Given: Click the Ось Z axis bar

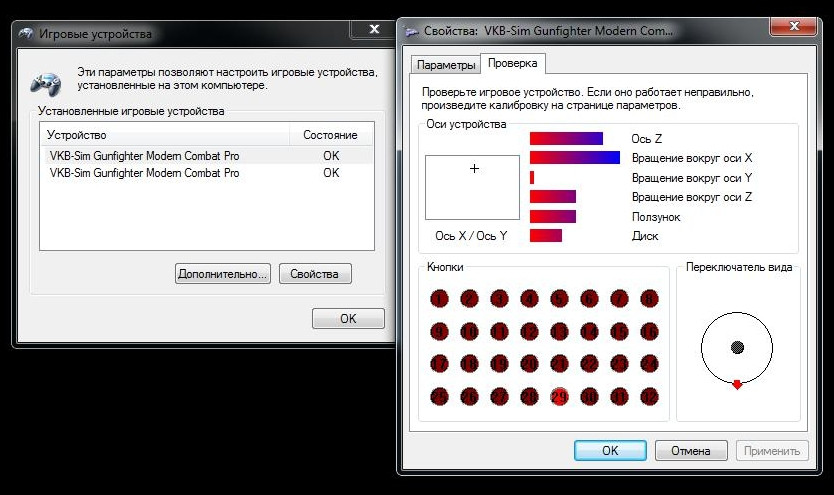Looking at the screenshot, I should click(566, 138).
